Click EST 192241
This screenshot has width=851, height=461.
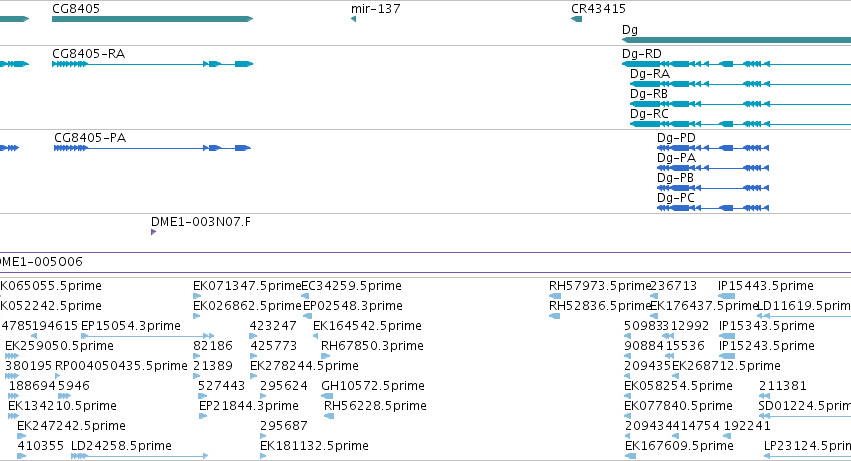tap(747, 426)
